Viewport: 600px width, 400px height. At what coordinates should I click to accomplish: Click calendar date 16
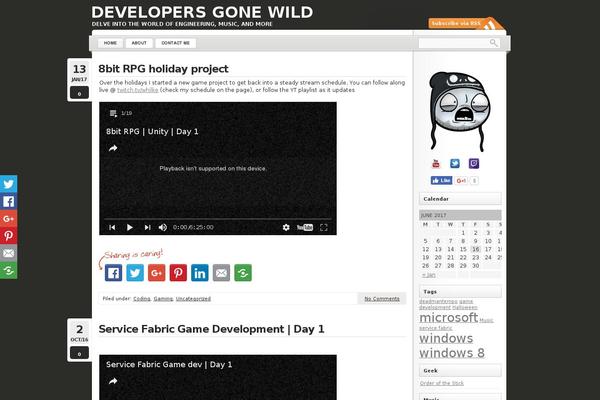coord(475,249)
